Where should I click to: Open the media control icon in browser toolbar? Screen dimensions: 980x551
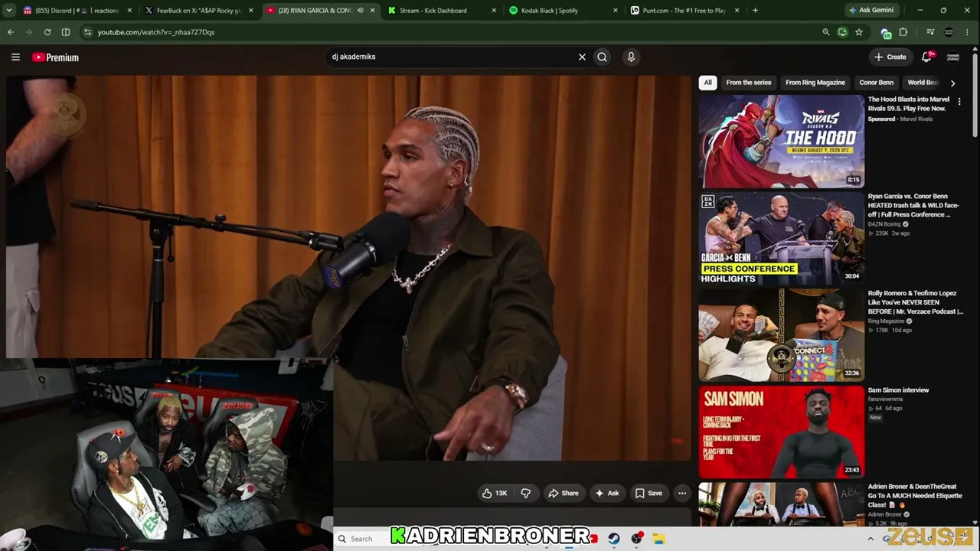click(930, 32)
